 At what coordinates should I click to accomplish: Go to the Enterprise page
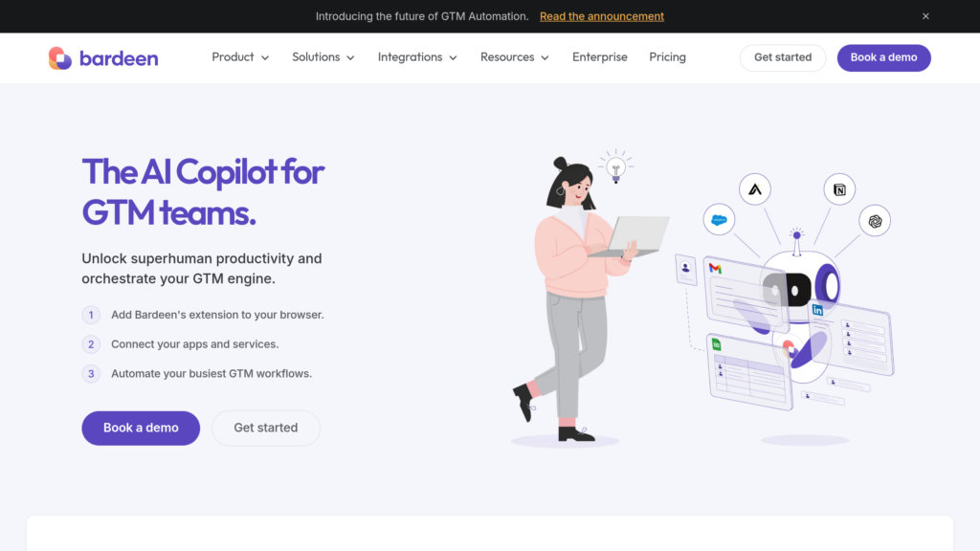pos(600,57)
